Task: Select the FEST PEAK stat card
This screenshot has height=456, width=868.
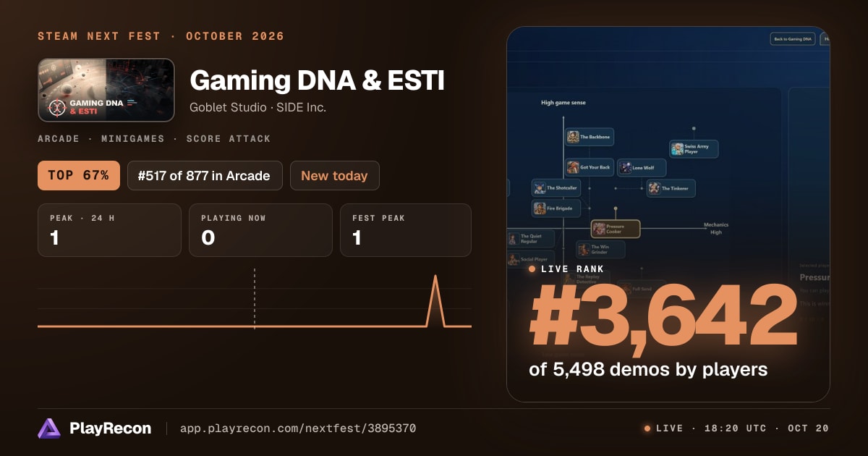Action: [406, 230]
